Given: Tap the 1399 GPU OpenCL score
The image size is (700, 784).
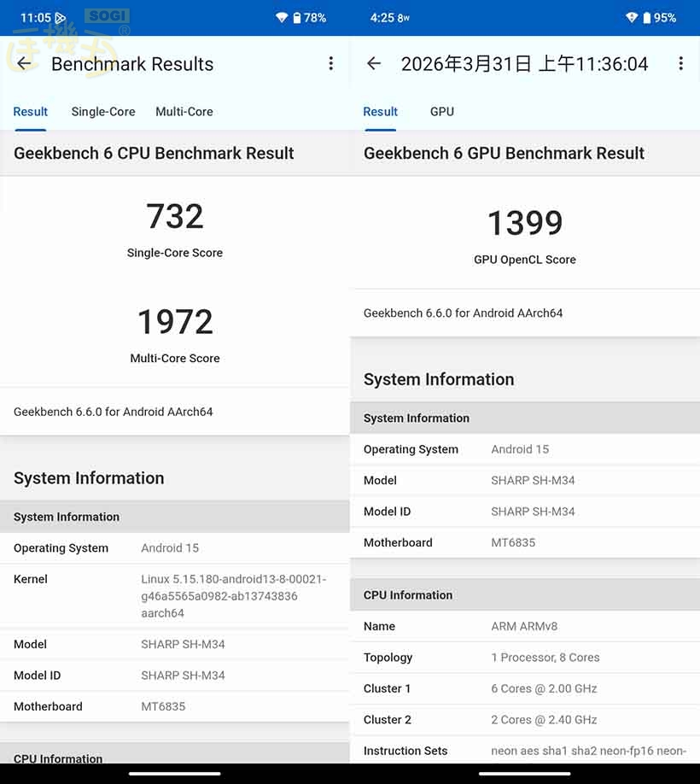Looking at the screenshot, I should coord(525,223).
